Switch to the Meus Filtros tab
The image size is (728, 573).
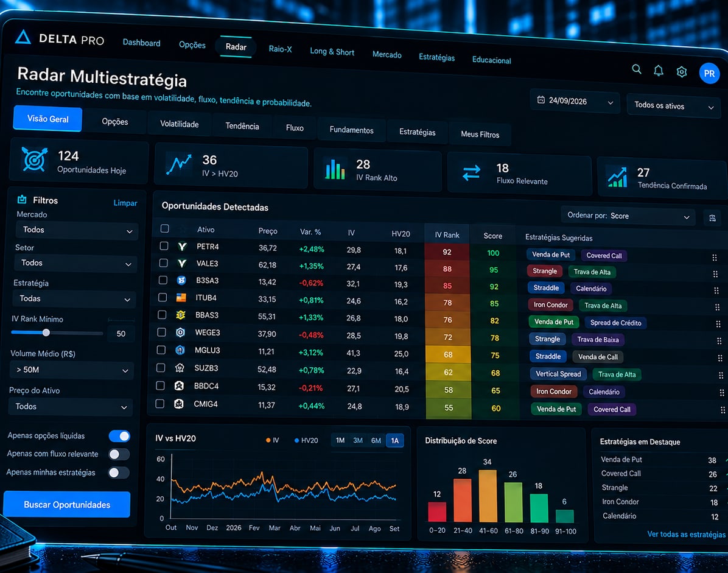(x=480, y=134)
